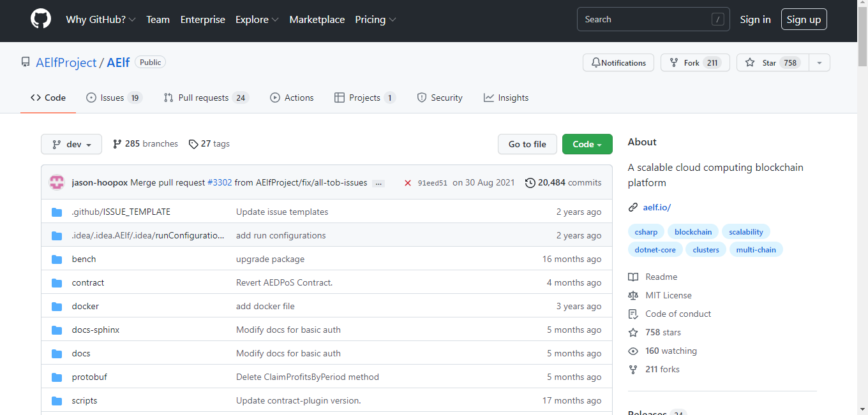Click the folder icon beside scripts
Image resolution: width=868 pixels, height=415 pixels.
coord(57,401)
